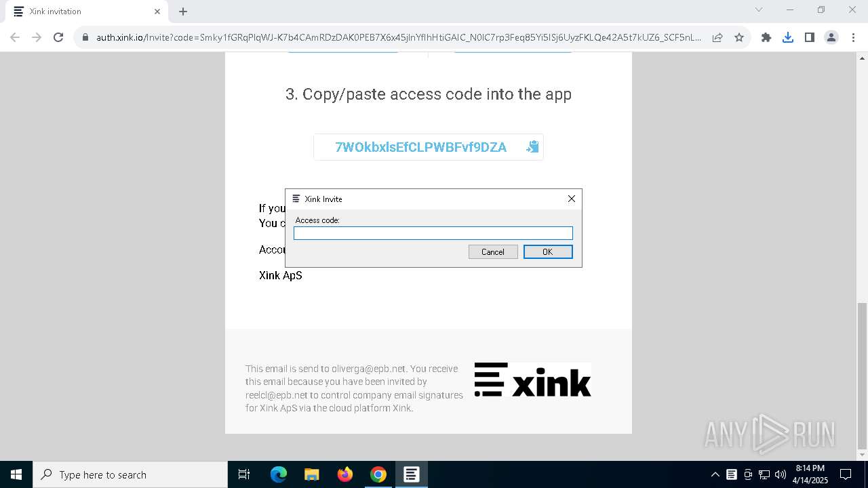
Task: Click the scrollbar up arrow
Action: point(862,58)
